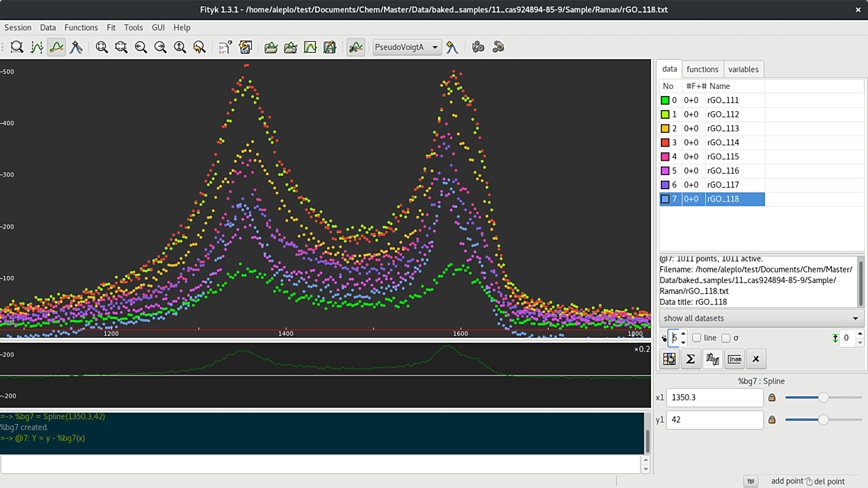Screen dimensions: 868x488
Task: Open the Functions menu
Action: click(81, 28)
